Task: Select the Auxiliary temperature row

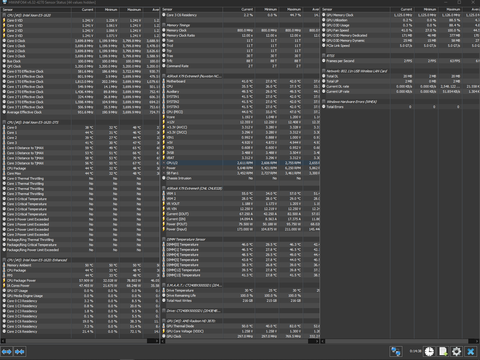Action: [x=240, y=91]
